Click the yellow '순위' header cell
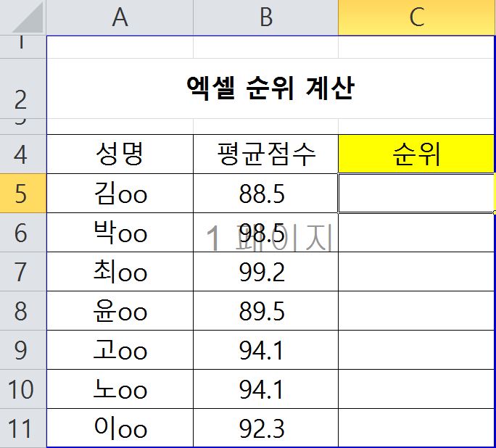The height and width of the screenshot is (448, 496). tap(416, 154)
